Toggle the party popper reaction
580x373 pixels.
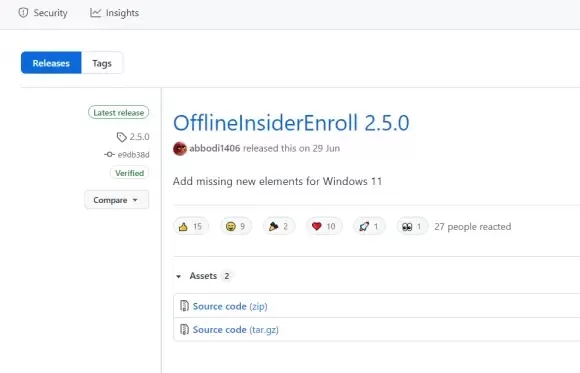click(x=279, y=226)
